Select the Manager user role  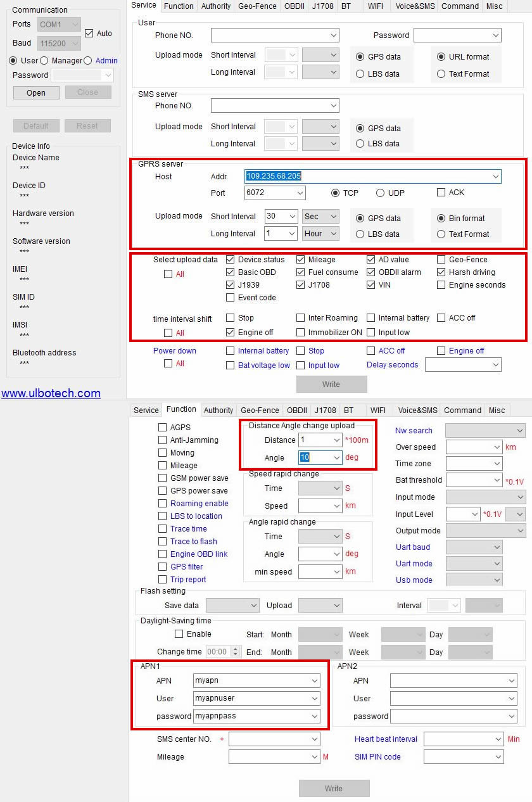(44, 61)
